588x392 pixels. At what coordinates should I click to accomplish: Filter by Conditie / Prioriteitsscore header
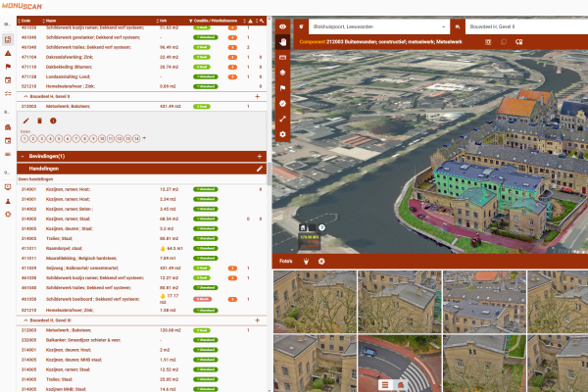213,21
